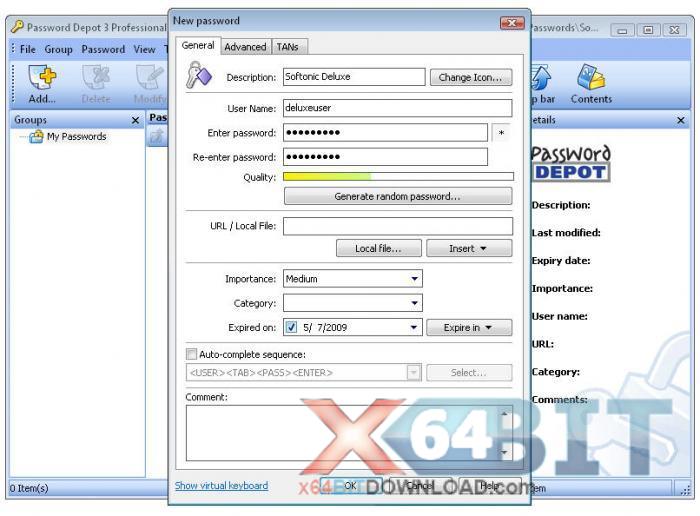Viewport: 700px width, 516px height.
Task: Click the Password Depot key icon in title bar
Action: coord(17,27)
